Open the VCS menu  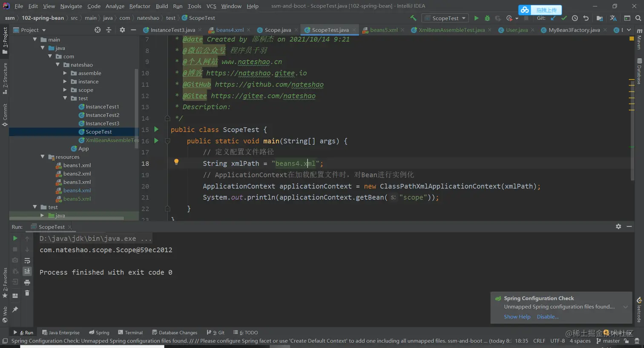pyautogui.click(x=211, y=6)
